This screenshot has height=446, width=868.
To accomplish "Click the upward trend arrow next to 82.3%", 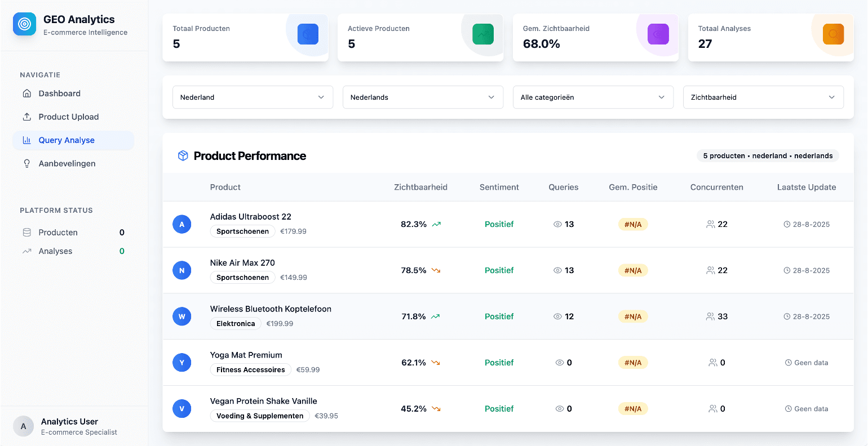I will [x=436, y=224].
